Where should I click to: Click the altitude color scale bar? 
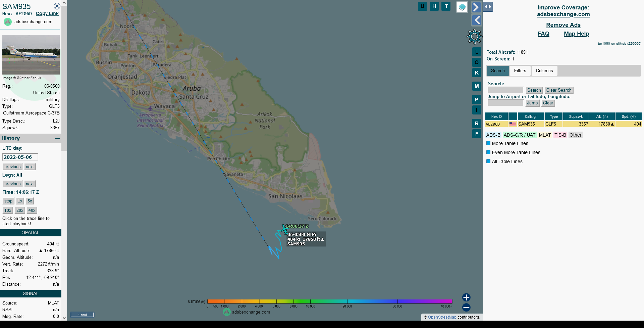click(x=330, y=301)
